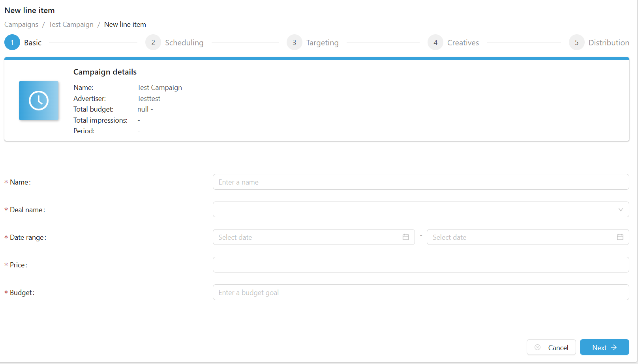The image size is (638, 364).
Task: Click the step 5 Distribution circle
Action: 576,43
